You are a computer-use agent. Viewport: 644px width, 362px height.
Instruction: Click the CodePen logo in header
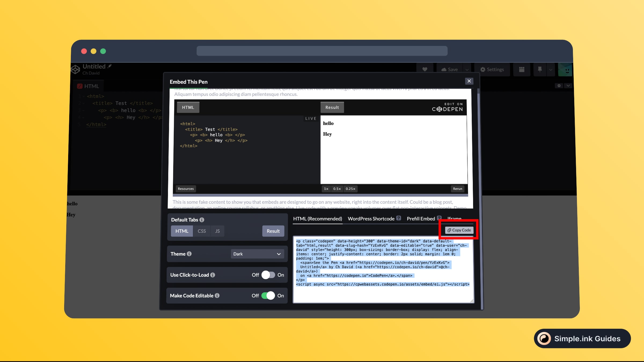pos(75,69)
